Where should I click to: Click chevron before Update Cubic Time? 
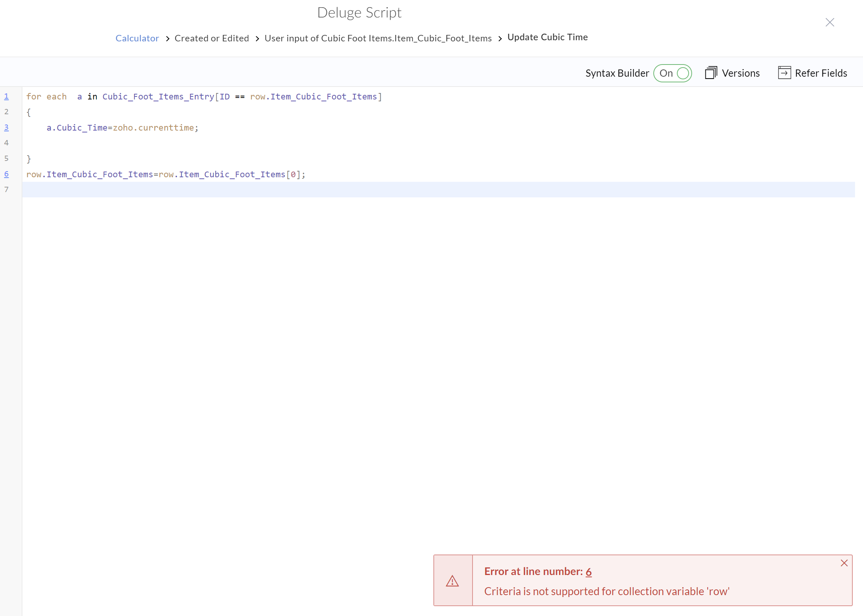tap(500, 39)
